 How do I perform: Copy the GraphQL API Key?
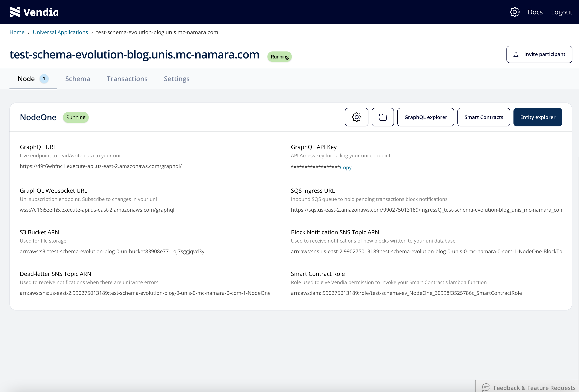coord(346,168)
